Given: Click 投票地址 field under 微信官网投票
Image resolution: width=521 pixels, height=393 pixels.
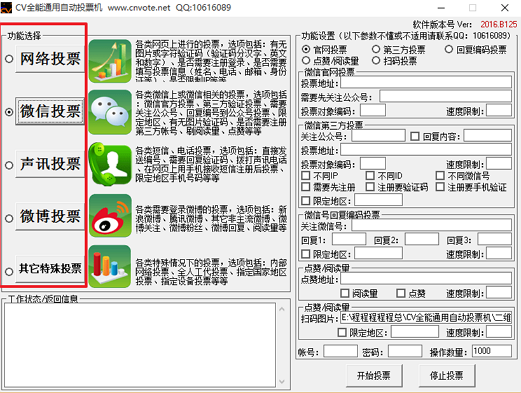Looking at the screenshot, I should 426,82.
